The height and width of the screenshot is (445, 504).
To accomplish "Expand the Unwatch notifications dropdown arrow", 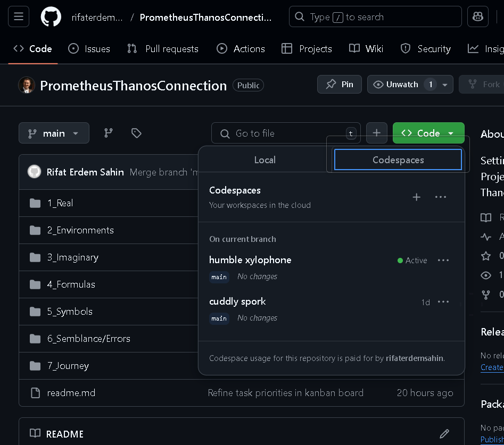I will (x=445, y=85).
